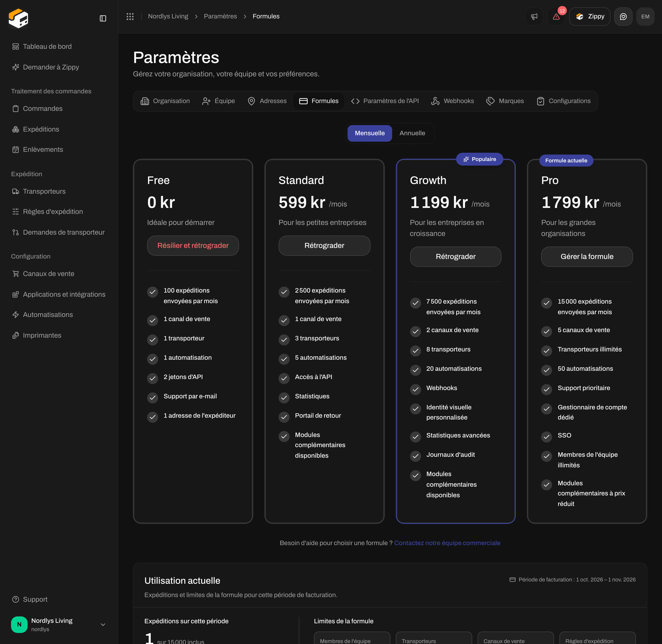Switch to the Marques tab

tap(505, 101)
